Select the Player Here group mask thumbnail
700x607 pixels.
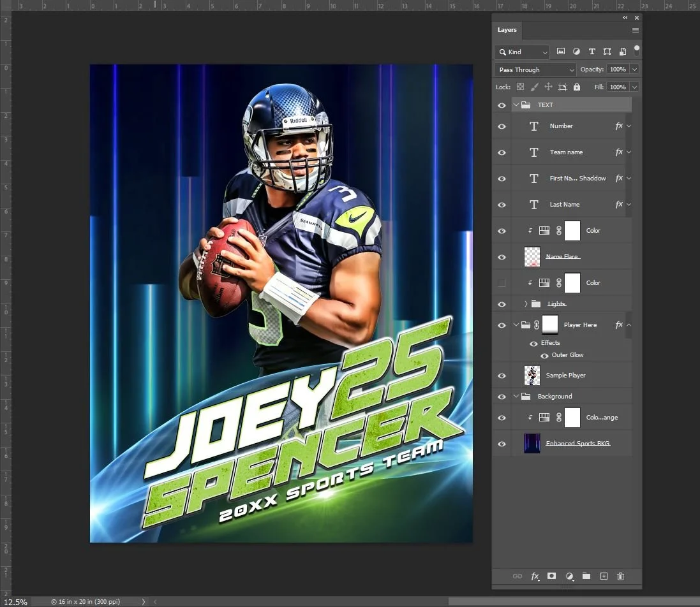550,325
